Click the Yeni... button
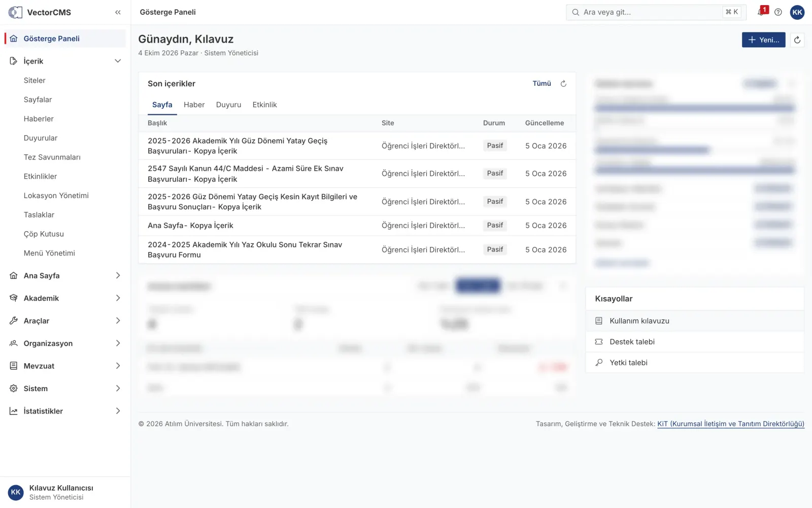This screenshot has width=812, height=508. pos(763,40)
